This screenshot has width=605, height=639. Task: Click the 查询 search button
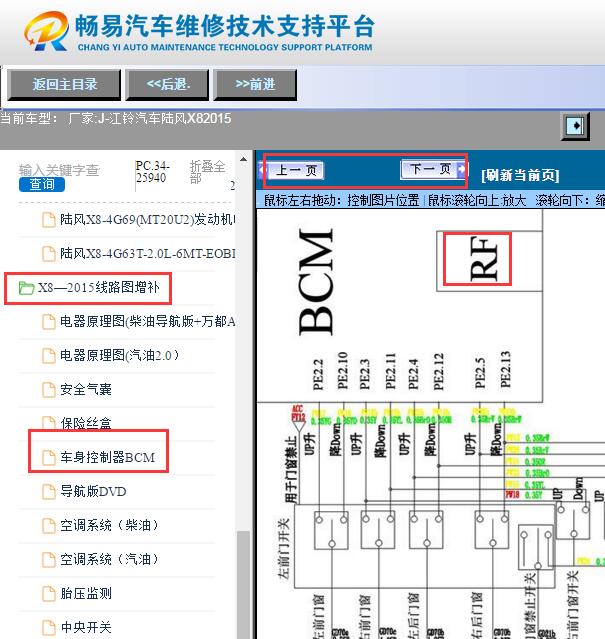point(42,184)
